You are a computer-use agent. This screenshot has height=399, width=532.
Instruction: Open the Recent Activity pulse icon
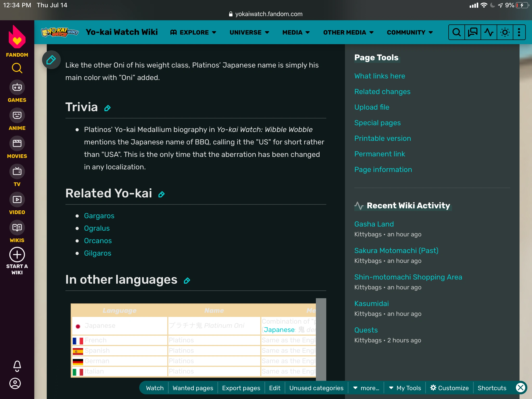click(489, 32)
